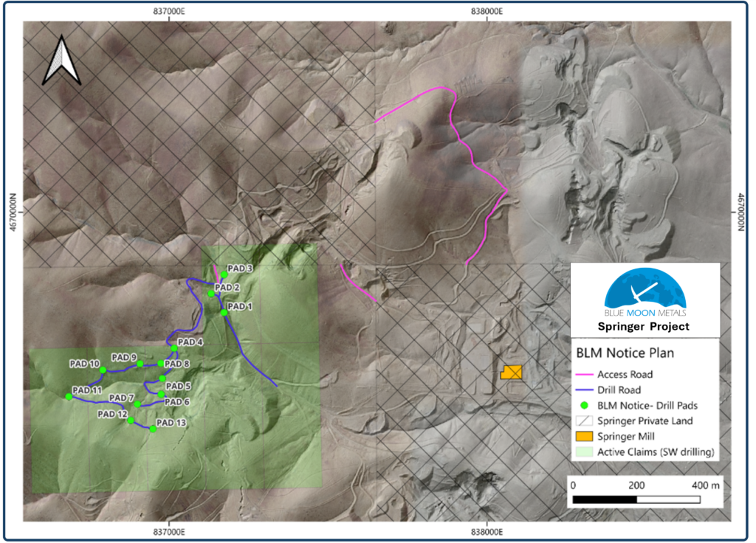The width and height of the screenshot is (756, 543).
Task: Click the 'PAD 7' label
Action: 122,398
